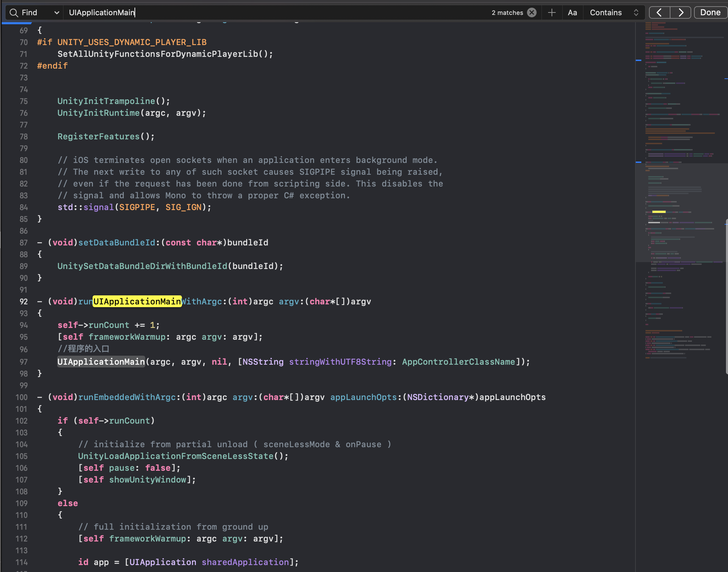The image size is (728, 572).
Task: Click UnitySetDataBundleDirWithBundleId on line 89
Action: click(142, 266)
